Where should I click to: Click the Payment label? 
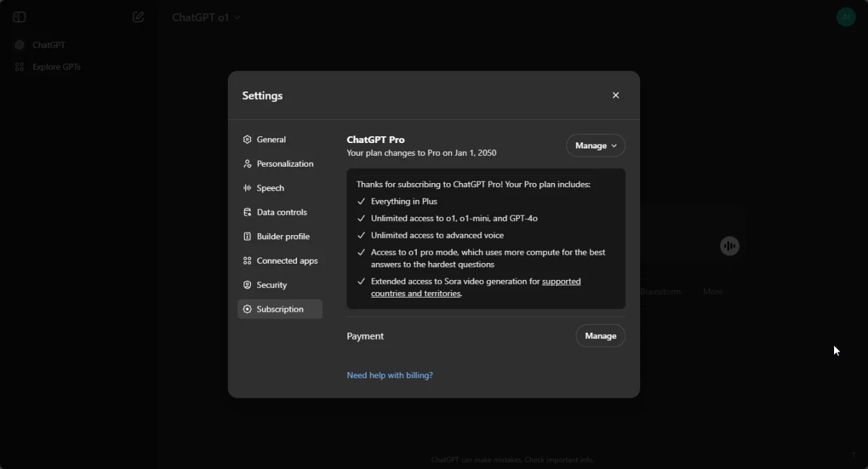(x=365, y=336)
